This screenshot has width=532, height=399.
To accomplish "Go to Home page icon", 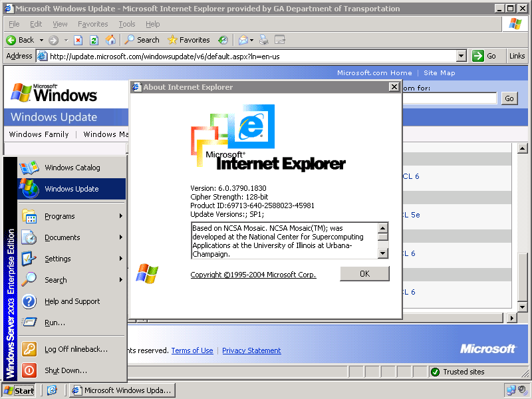I will [110, 40].
